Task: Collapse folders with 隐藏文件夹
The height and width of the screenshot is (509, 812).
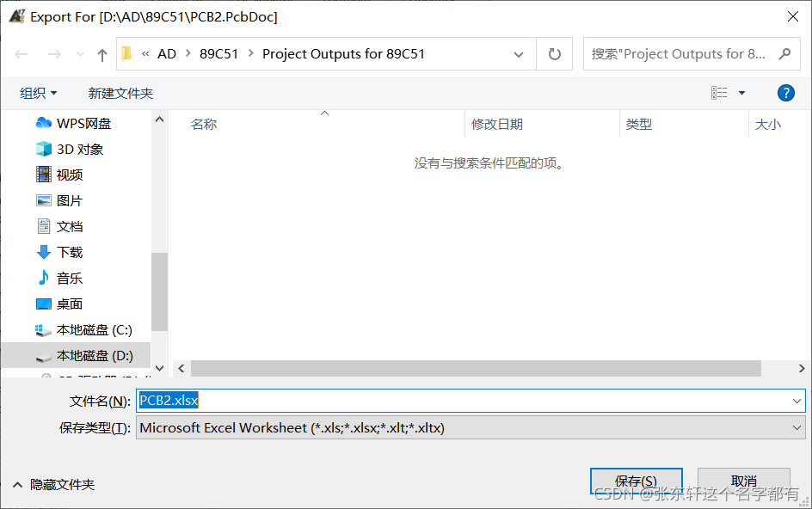Action: pyautogui.click(x=53, y=485)
